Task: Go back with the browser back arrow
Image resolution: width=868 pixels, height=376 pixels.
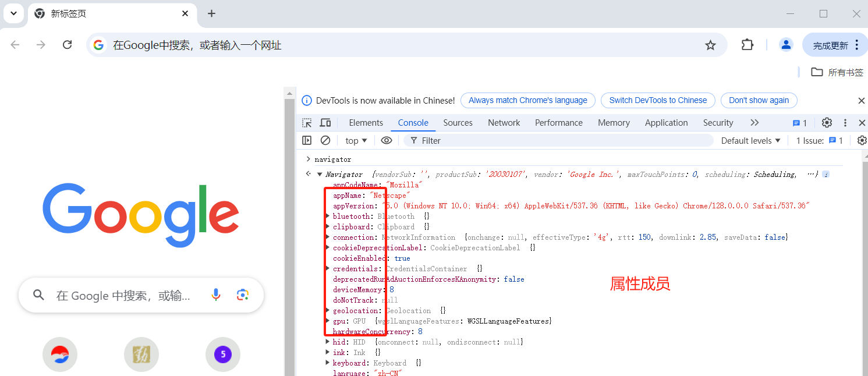Action: pyautogui.click(x=15, y=45)
